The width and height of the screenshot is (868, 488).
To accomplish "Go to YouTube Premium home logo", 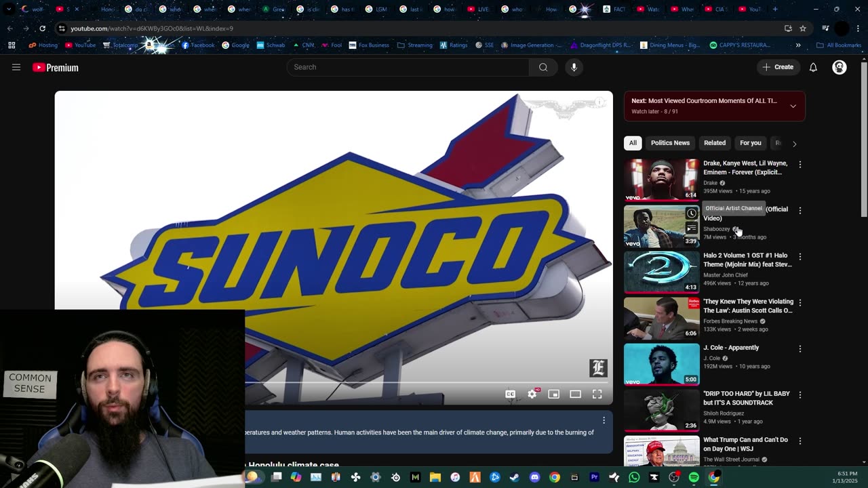I will (56, 67).
